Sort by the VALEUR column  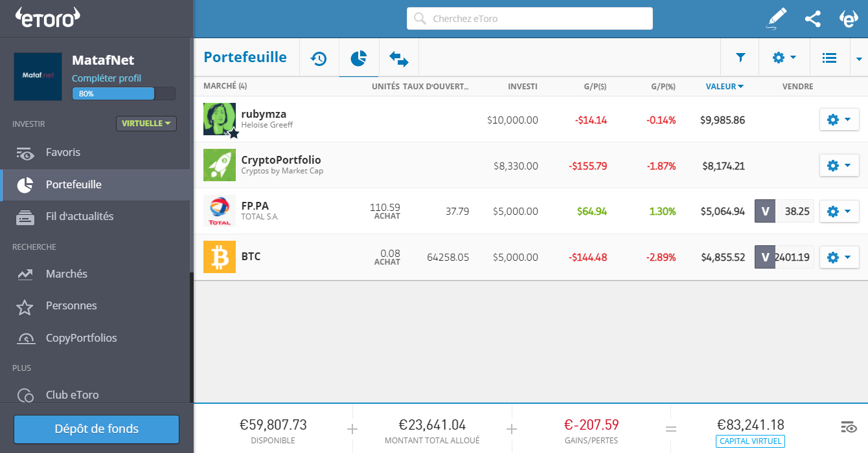pyautogui.click(x=725, y=87)
